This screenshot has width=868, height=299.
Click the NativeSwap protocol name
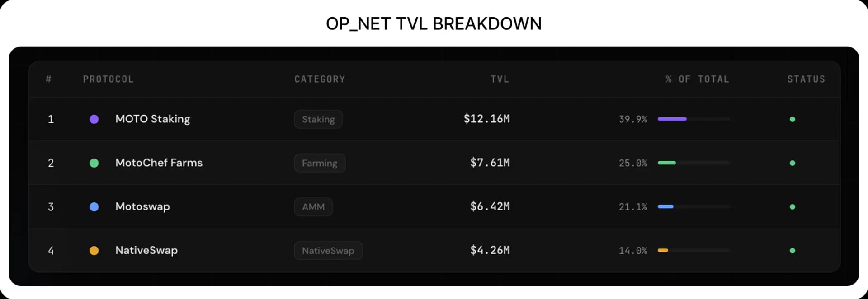click(146, 250)
